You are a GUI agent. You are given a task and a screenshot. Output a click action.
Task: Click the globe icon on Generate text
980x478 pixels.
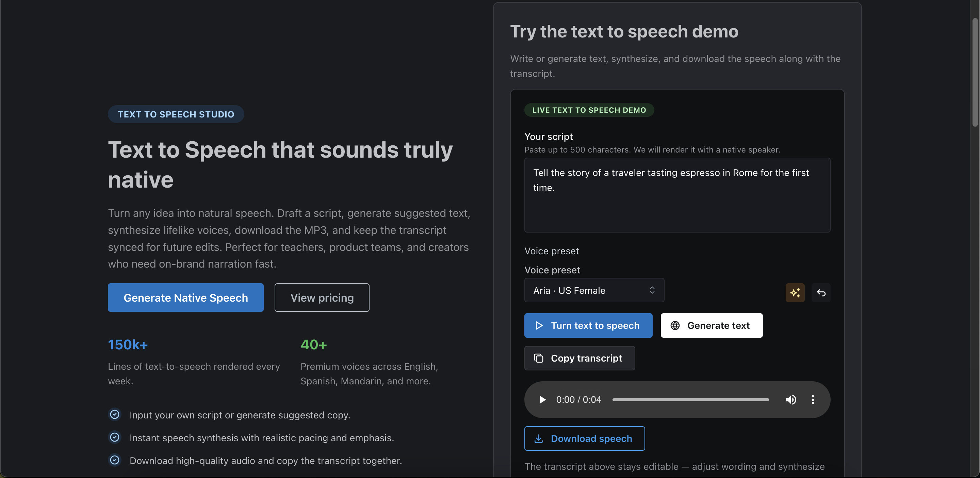(675, 325)
